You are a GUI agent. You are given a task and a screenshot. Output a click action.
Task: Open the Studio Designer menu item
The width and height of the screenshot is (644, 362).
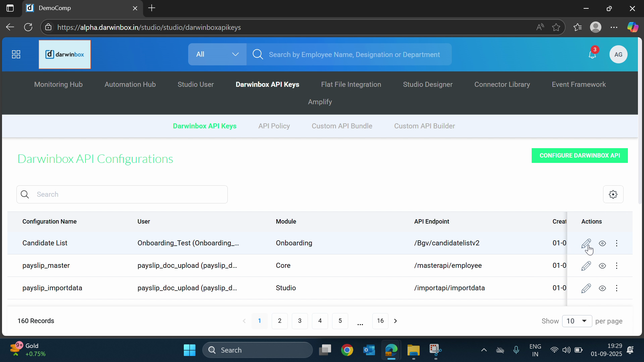pyautogui.click(x=427, y=84)
